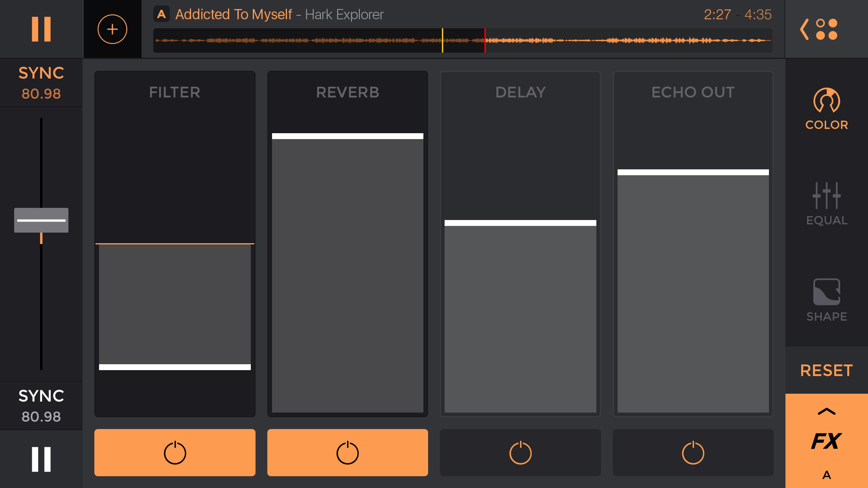Pause deck B with bottom pause icon
Image resolution: width=868 pixels, height=488 pixels.
(x=41, y=459)
